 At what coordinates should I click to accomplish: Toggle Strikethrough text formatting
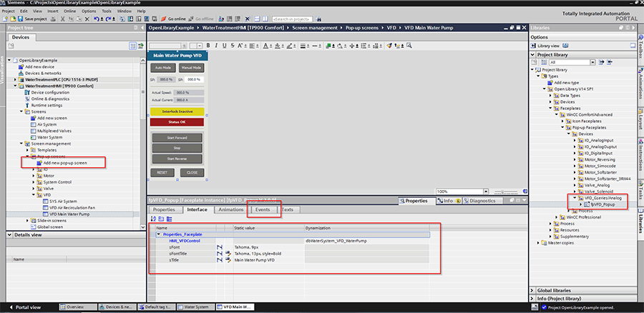(233, 46)
